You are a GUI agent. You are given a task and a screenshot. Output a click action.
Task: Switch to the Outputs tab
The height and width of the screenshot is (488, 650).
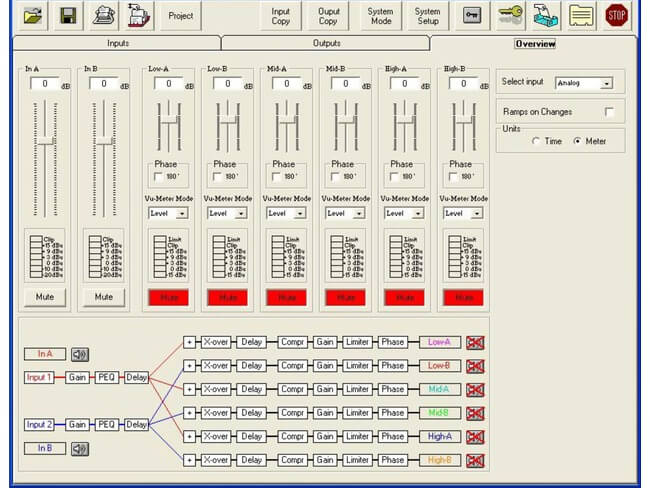click(x=326, y=43)
